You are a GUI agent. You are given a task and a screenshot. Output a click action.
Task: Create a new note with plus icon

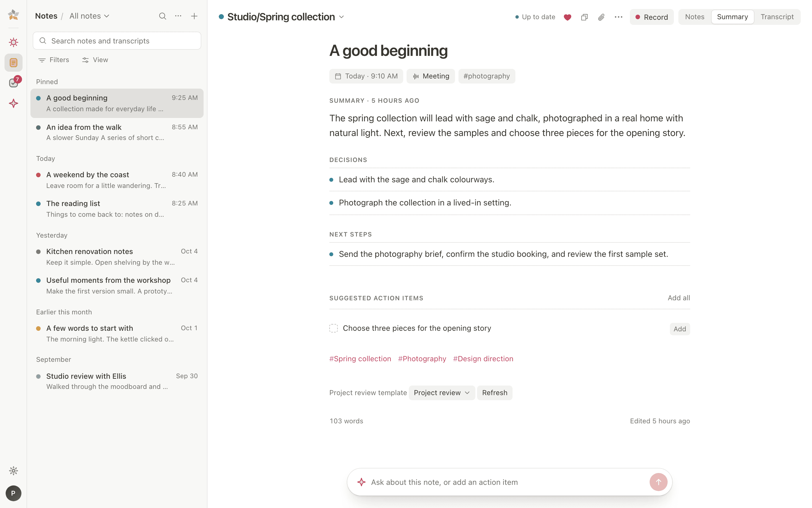pos(194,16)
